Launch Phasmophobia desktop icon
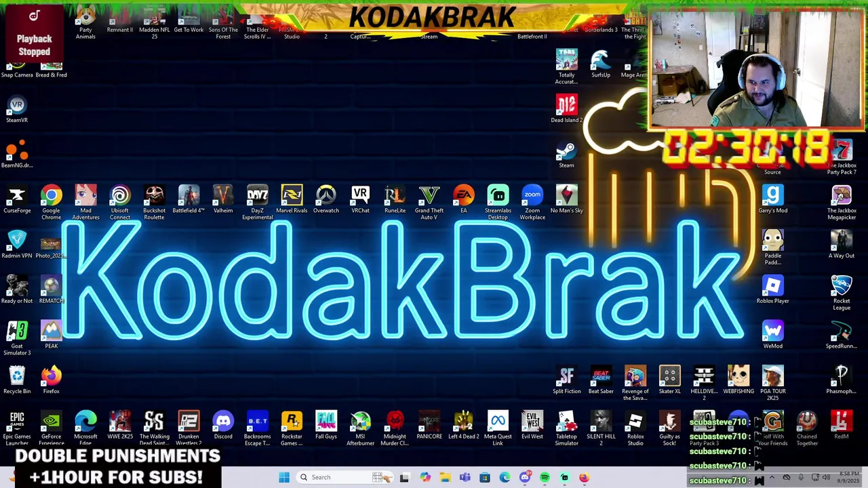The image size is (868, 488). 842,381
